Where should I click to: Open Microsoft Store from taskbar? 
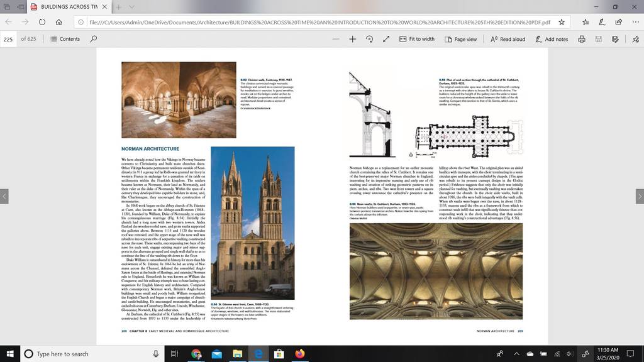279,354
